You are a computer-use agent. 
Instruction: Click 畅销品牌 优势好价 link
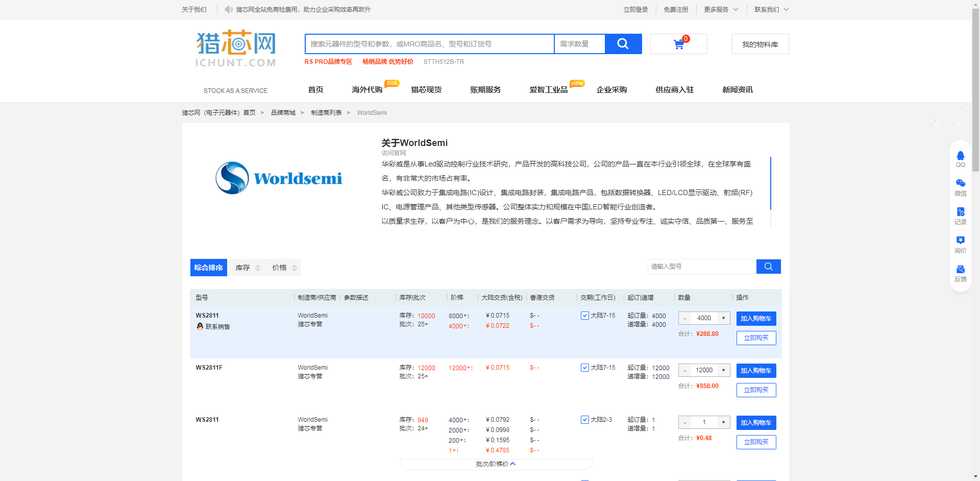(x=388, y=62)
